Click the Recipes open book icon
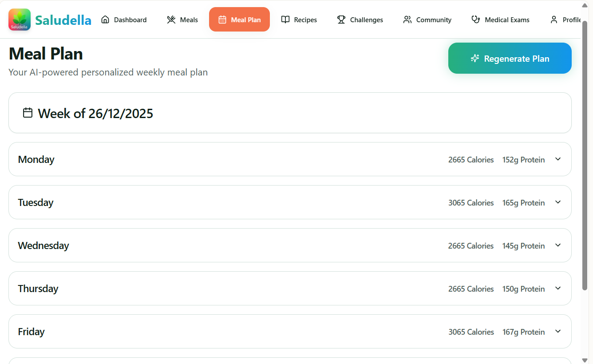The width and height of the screenshot is (593, 364). click(285, 20)
